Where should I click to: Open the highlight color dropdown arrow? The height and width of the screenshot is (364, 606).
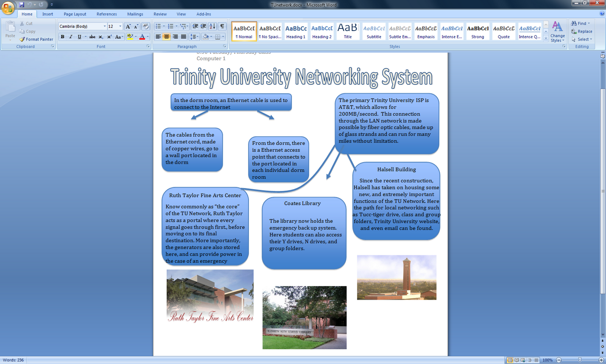[x=136, y=37]
